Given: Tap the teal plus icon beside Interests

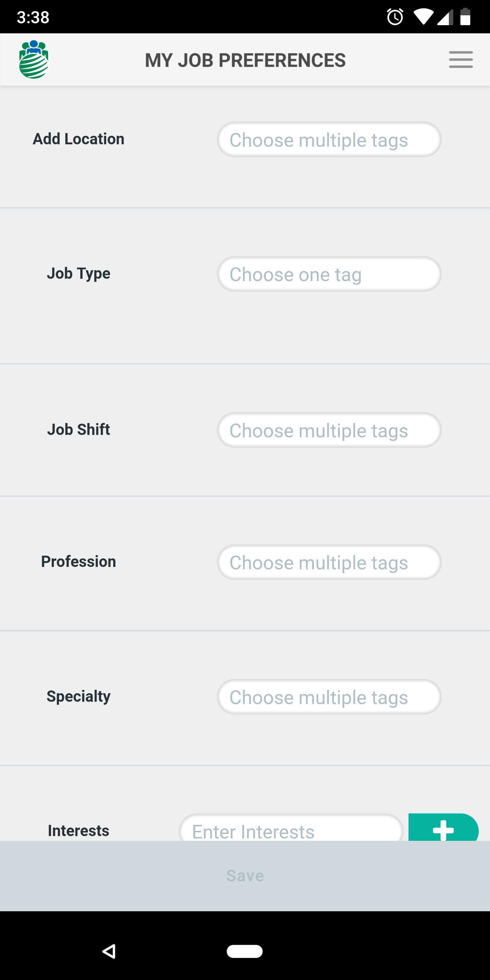Looking at the screenshot, I should click(x=443, y=827).
